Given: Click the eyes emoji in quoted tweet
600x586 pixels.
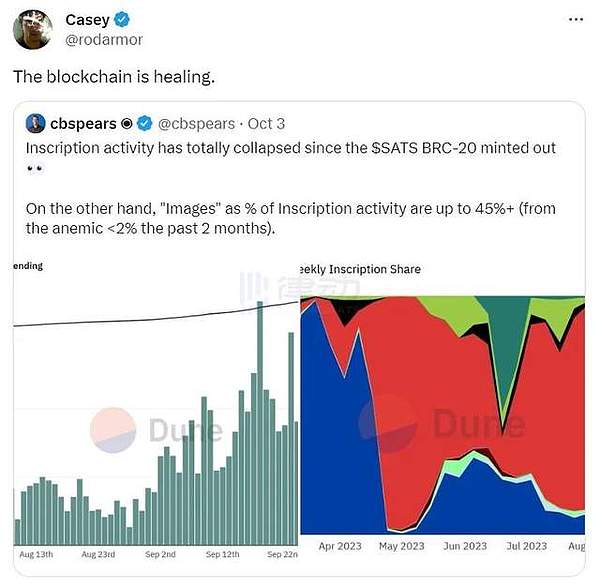Looking at the screenshot, I should pos(36,169).
